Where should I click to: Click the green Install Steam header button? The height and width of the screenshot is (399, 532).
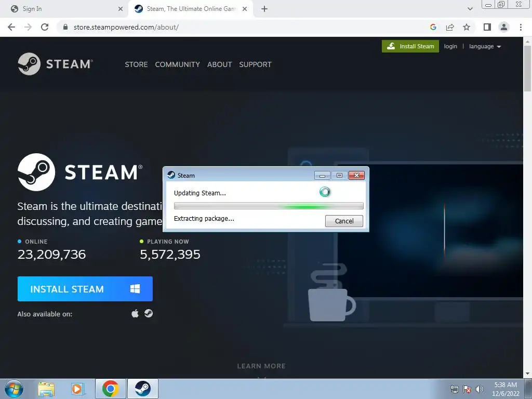click(410, 46)
